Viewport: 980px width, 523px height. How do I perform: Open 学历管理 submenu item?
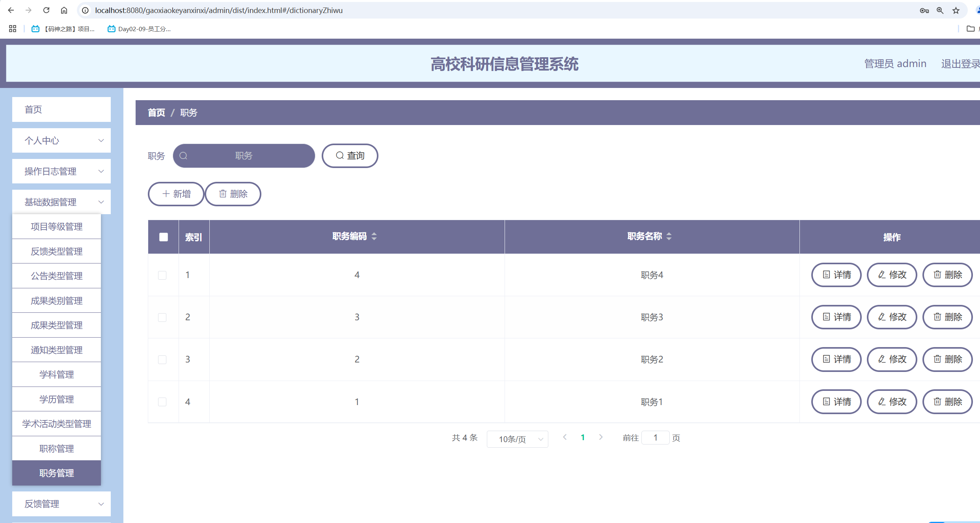click(x=57, y=399)
